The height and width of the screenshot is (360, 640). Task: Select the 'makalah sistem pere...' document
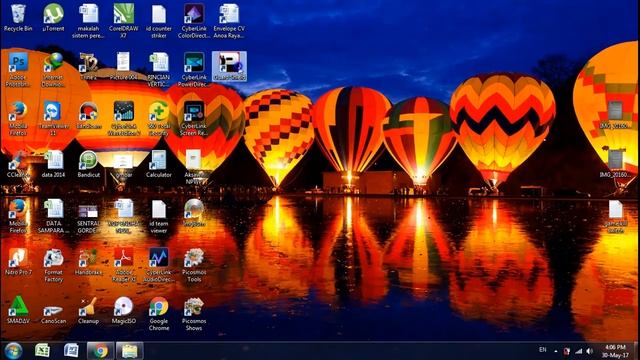pyautogui.click(x=88, y=21)
